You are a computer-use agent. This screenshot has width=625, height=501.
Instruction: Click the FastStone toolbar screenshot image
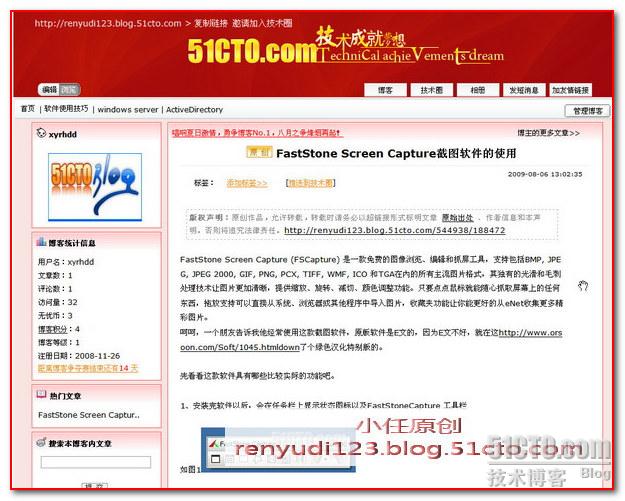(x=278, y=450)
